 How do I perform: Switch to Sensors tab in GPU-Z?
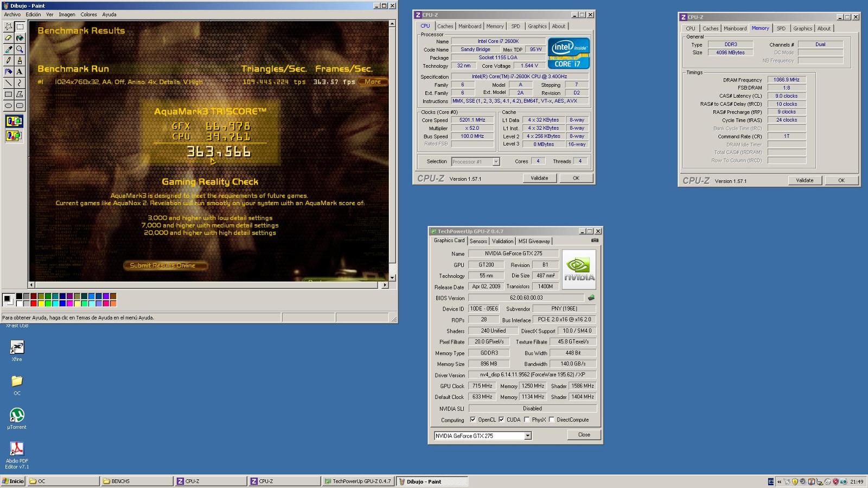[478, 241]
